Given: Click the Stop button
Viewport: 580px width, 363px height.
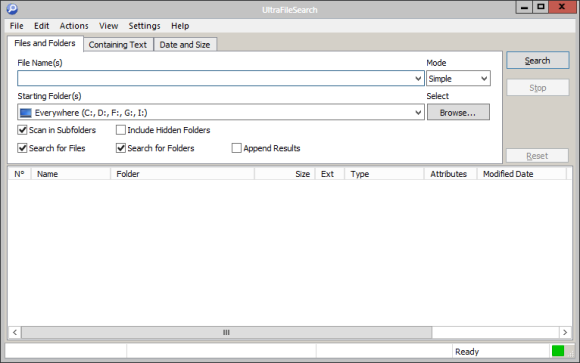Looking at the screenshot, I should 537,88.
